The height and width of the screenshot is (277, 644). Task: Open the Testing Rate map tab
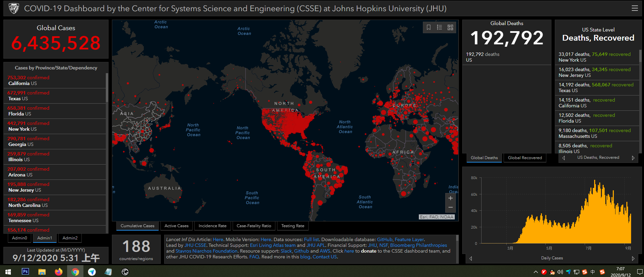(293, 226)
